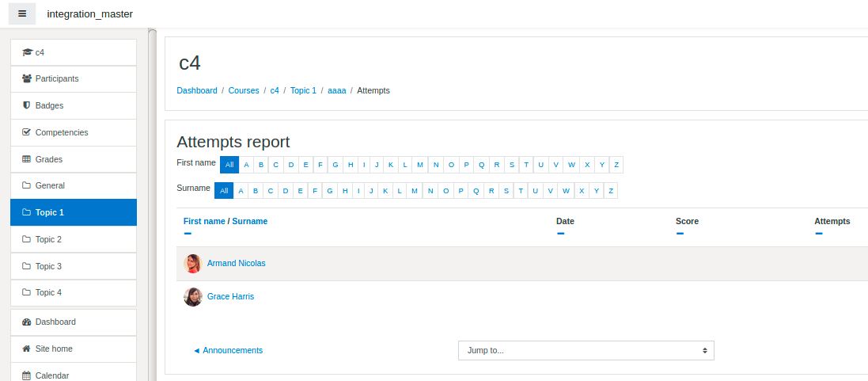The width and height of the screenshot is (868, 381).
Task: Sort by Surname column header
Action: (250, 221)
